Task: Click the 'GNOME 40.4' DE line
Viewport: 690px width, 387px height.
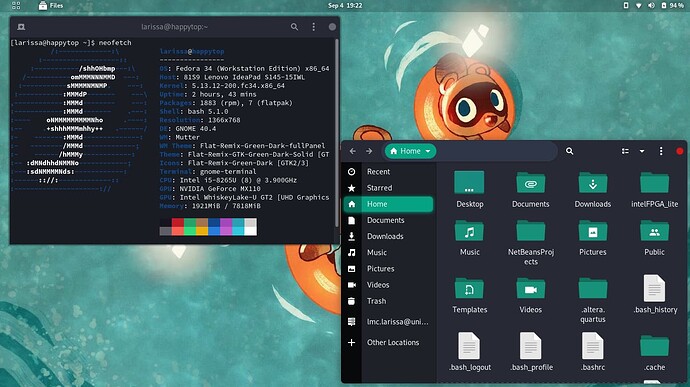Action: tap(188, 129)
